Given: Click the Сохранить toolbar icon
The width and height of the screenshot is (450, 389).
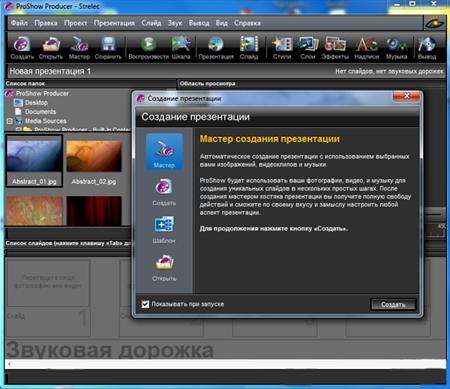Looking at the screenshot, I should click(x=108, y=48).
